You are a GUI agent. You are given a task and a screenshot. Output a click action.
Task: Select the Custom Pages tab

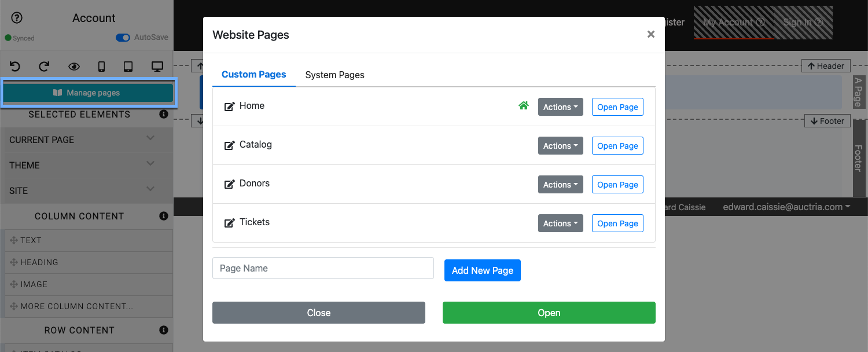(253, 75)
